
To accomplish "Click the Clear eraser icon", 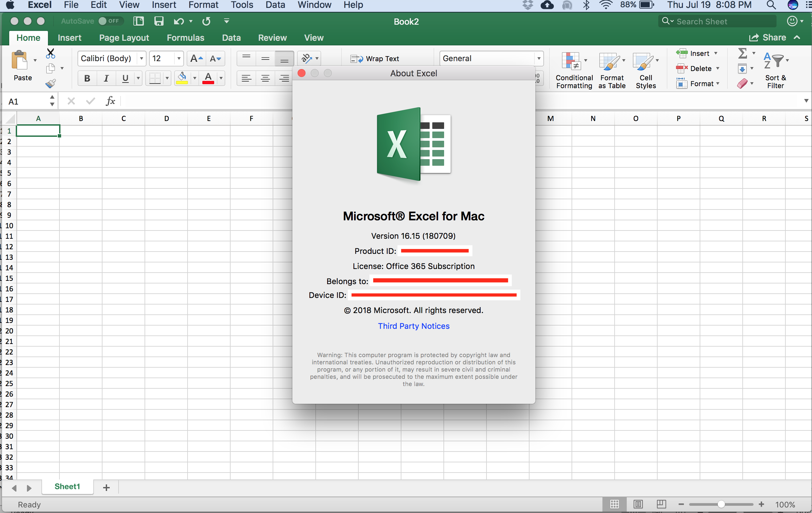I will pyautogui.click(x=742, y=84).
